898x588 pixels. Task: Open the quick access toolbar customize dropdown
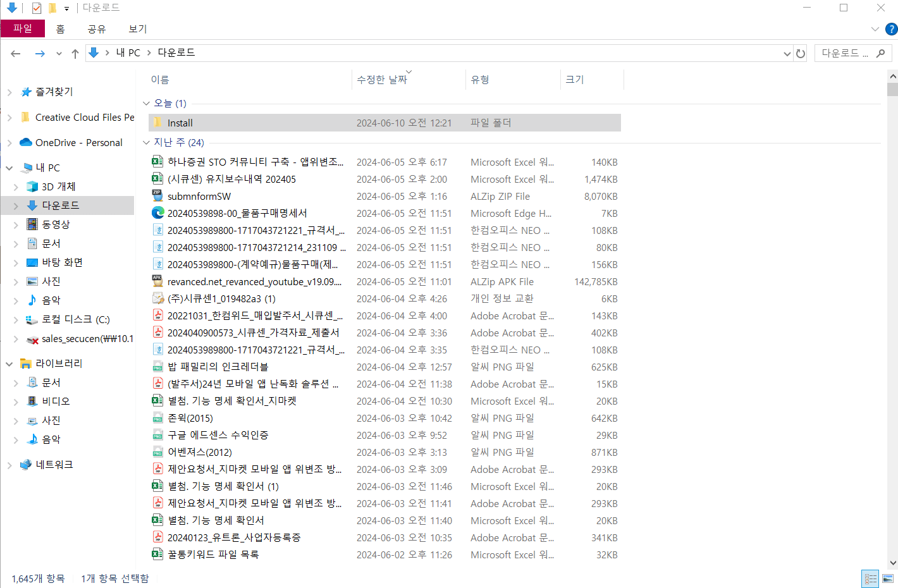(66, 8)
